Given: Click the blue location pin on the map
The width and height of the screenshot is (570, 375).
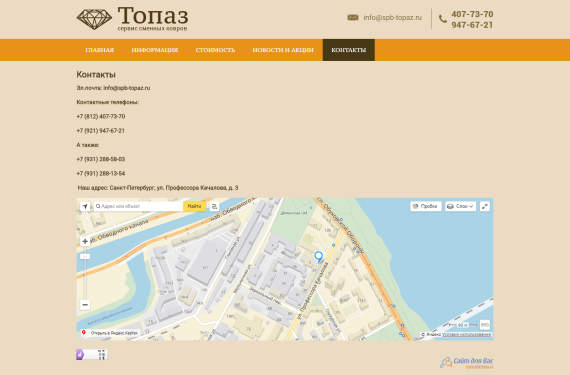Looking at the screenshot, I should (x=318, y=257).
